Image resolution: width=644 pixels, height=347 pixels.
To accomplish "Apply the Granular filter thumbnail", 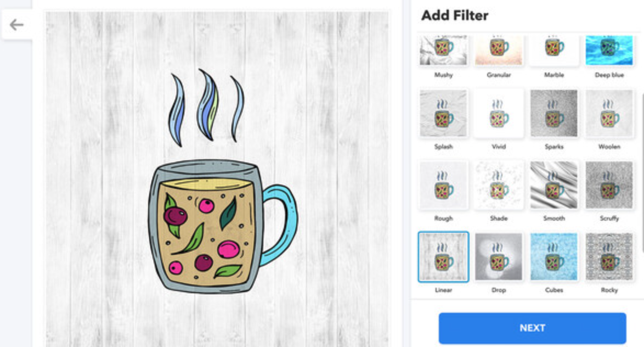I will (x=499, y=50).
